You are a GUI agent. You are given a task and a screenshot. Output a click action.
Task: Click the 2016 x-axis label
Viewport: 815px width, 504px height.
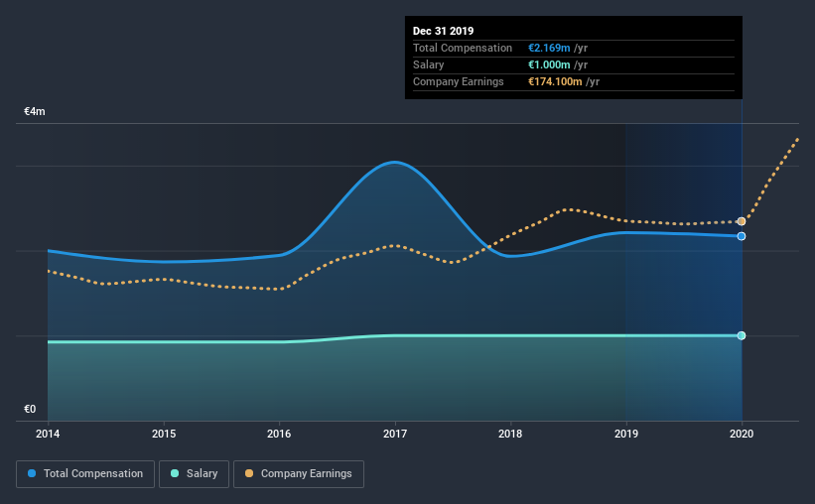tap(279, 434)
